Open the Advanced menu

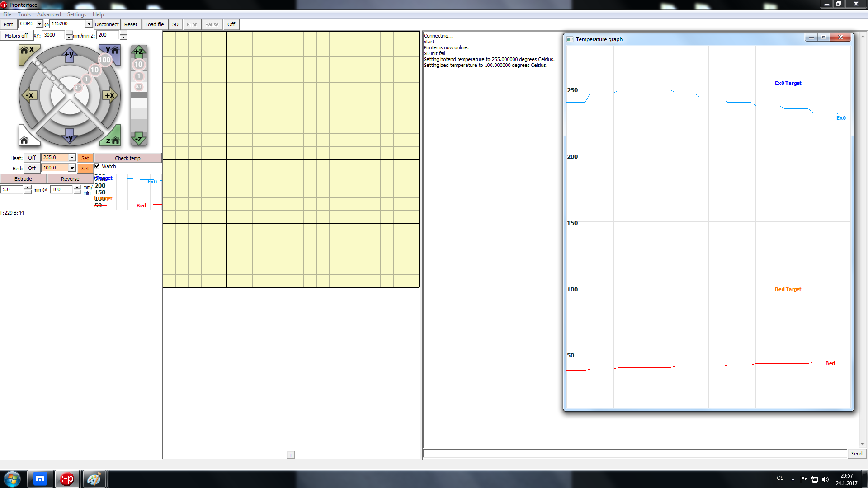[48, 14]
